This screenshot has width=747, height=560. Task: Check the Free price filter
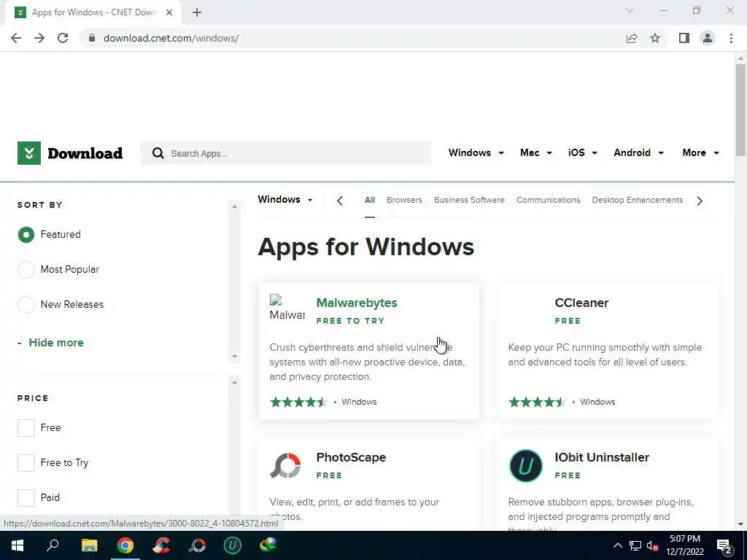pyautogui.click(x=26, y=427)
